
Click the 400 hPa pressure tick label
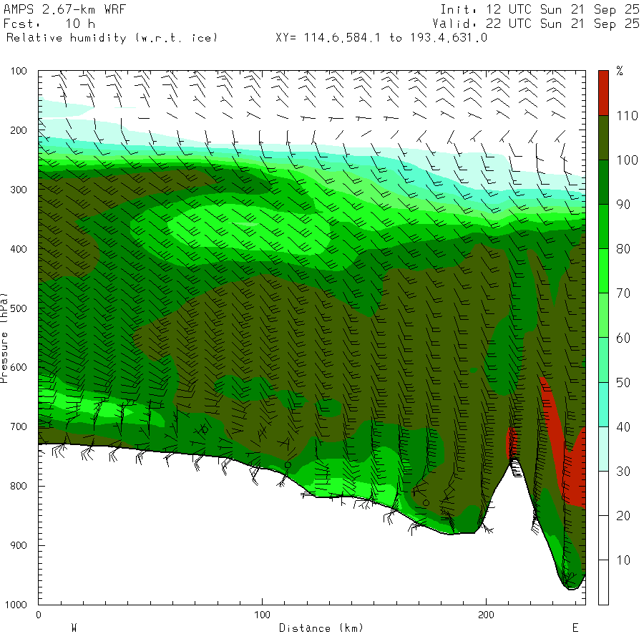pos(19,249)
